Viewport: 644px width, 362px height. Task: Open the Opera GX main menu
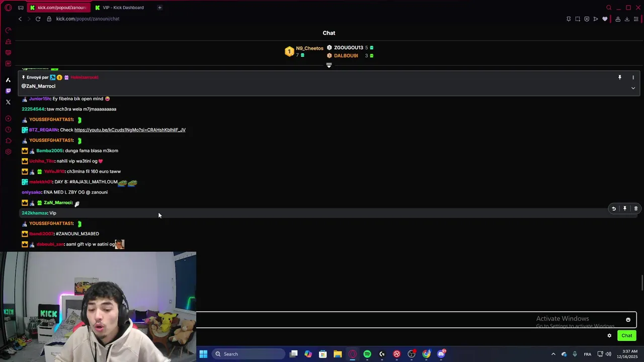pyautogui.click(x=8, y=8)
